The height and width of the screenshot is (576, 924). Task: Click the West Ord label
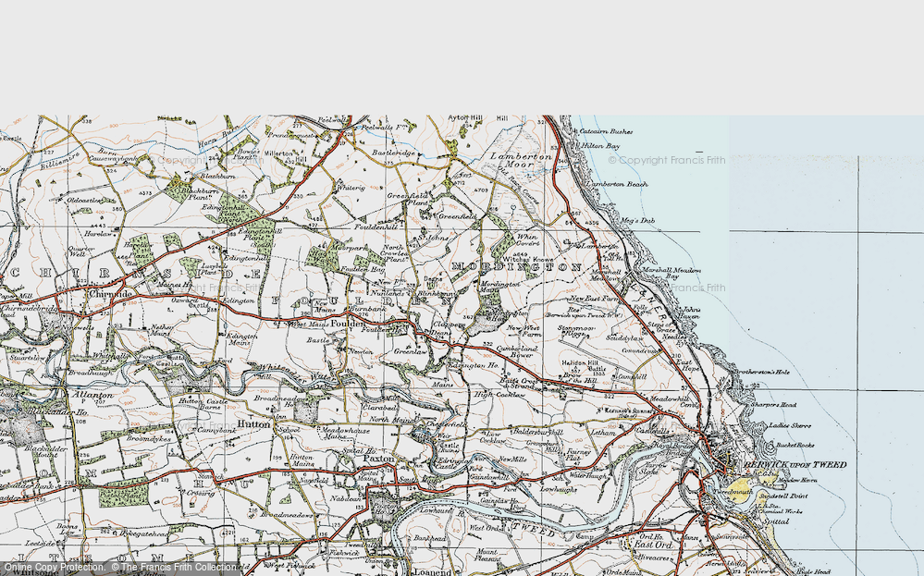pyautogui.click(x=486, y=528)
